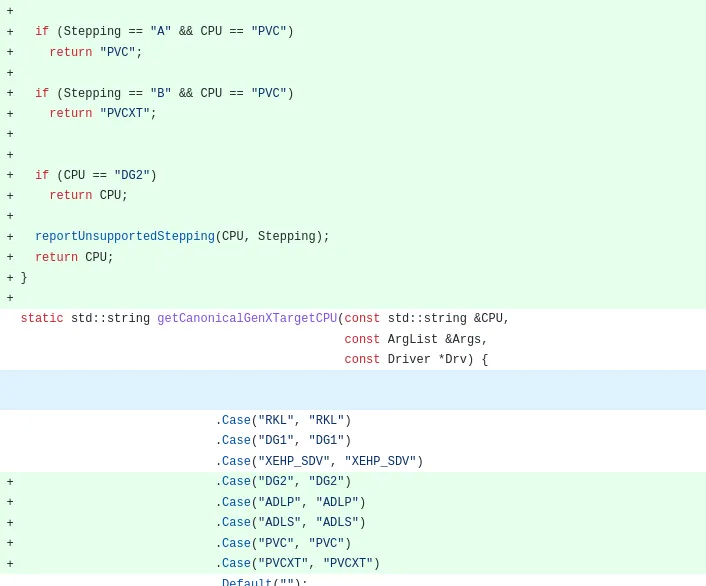The height and width of the screenshot is (586, 706).
Task: Click the const ArgList &Args parameter
Action: 416,340
